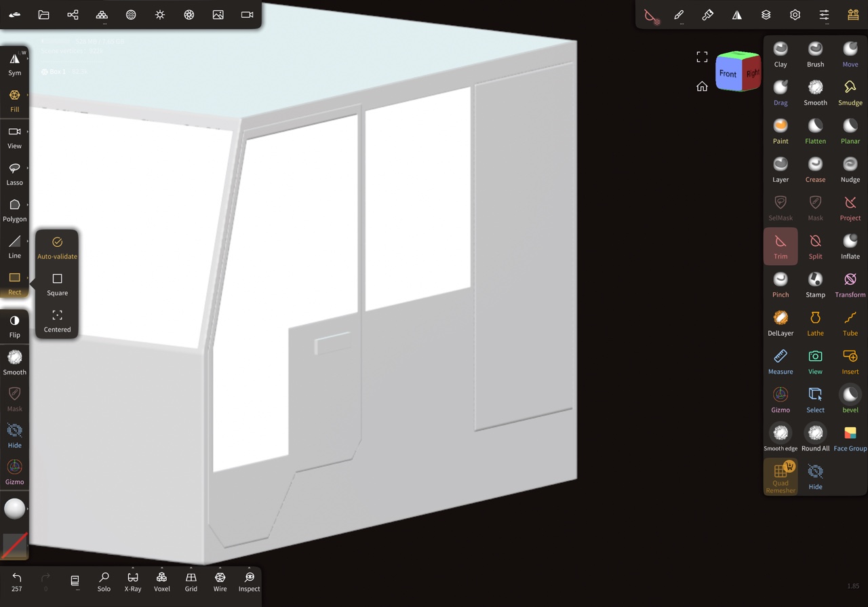Open the Camera settings menu
This screenshot has height=607, width=868.
[x=248, y=14]
